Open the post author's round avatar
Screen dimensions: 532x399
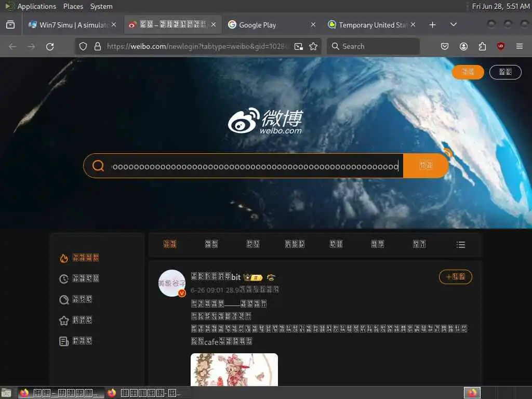click(x=172, y=283)
